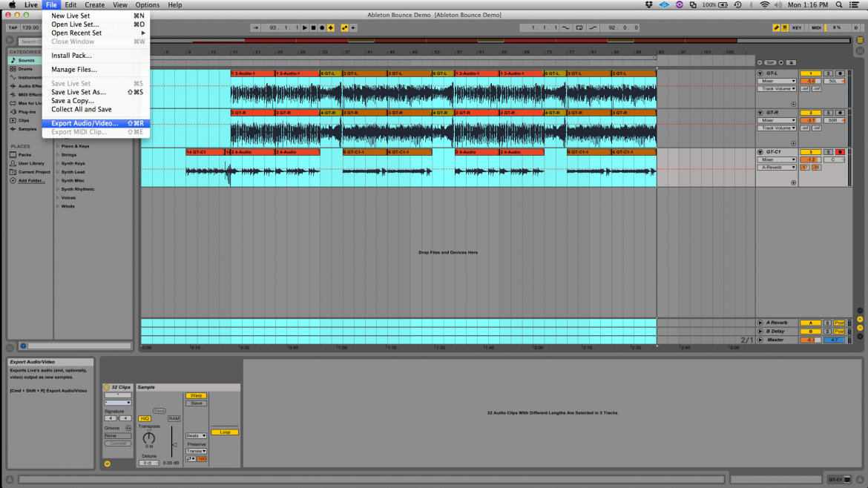This screenshot has width=868, height=488.
Task: Click the Re-enable Automation arrow button
Action: point(353,27)
